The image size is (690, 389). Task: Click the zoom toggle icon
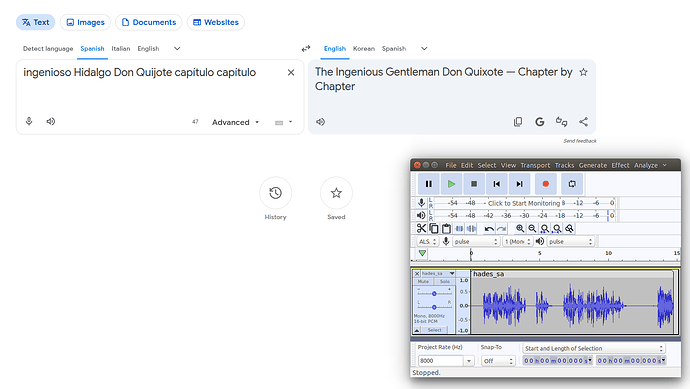(x=569, y=228)
